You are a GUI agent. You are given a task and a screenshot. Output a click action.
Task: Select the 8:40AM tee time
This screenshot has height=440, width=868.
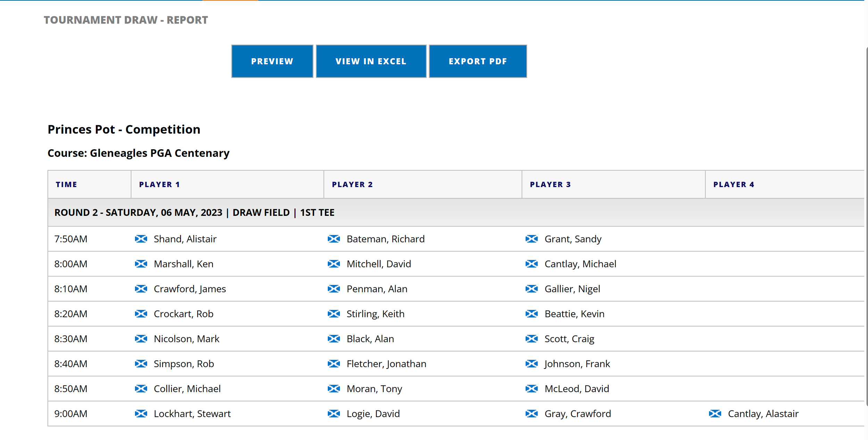tap(71, 364)
